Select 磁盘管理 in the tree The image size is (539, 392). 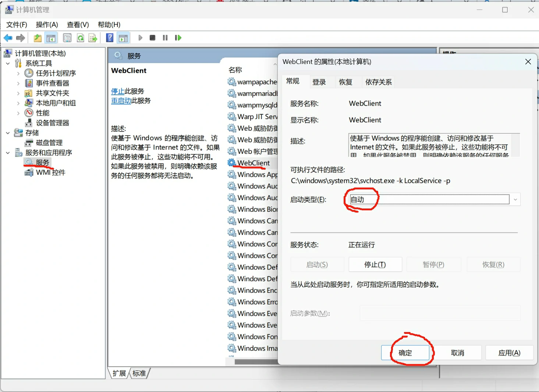click(49, 143)
